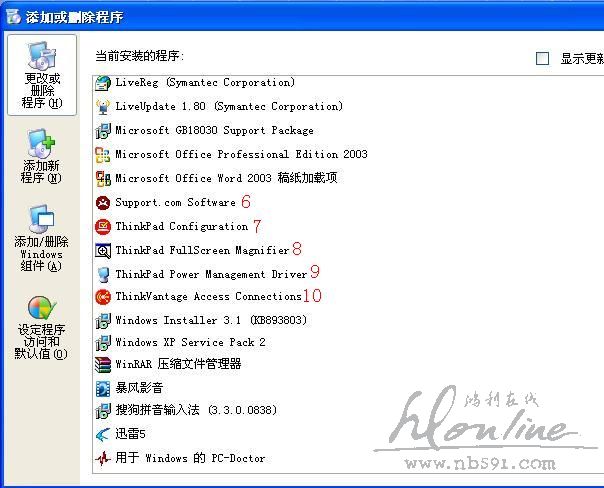
Task: Click the ThinkPad Configuration icon
Action: (103, 226)
